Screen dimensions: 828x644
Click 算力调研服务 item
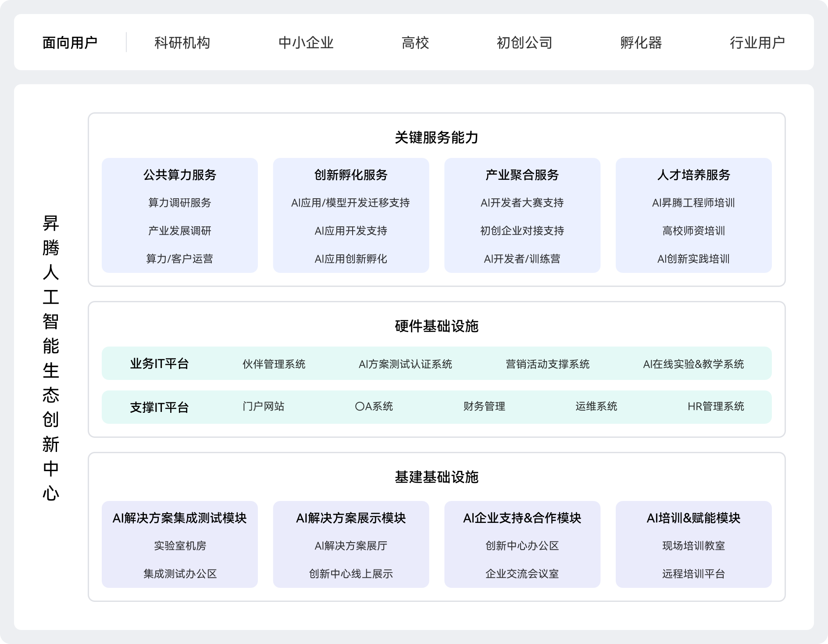180,203
